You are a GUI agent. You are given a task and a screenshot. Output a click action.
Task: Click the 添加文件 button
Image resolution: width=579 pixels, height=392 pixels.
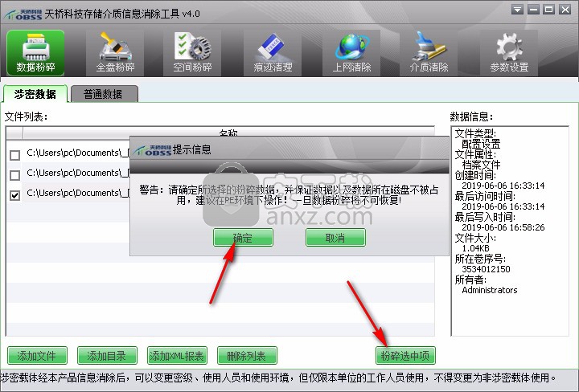(x=37, y=356)
